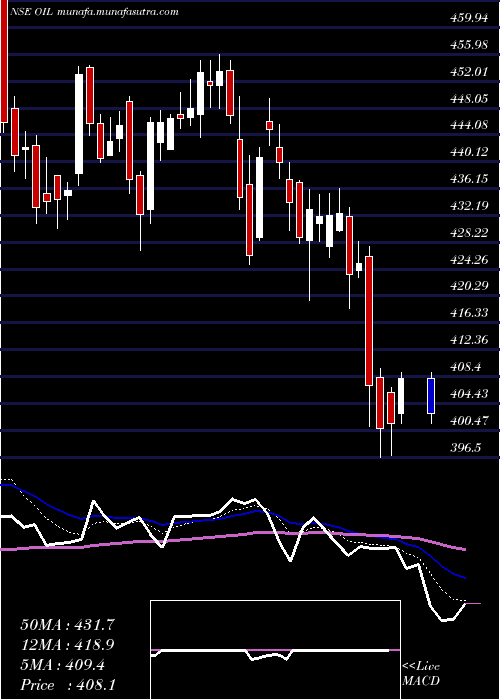Click inside the live MACD box

275,650
